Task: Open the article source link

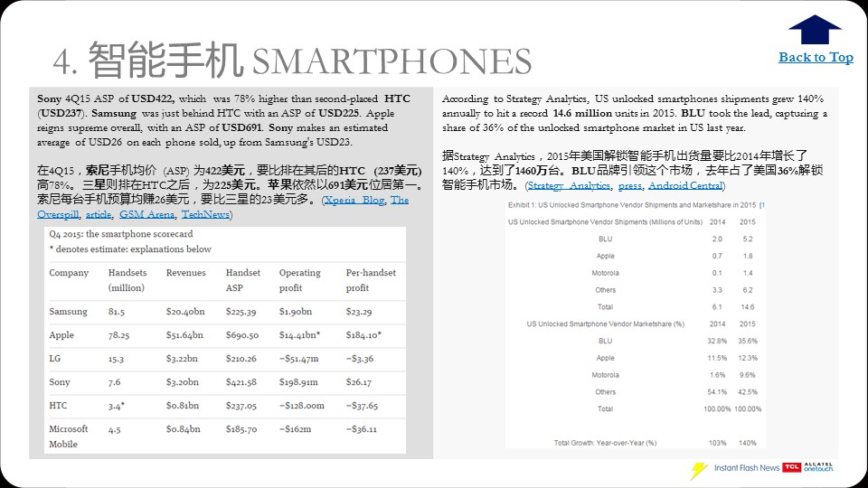Action: click(x=99, y=214)
